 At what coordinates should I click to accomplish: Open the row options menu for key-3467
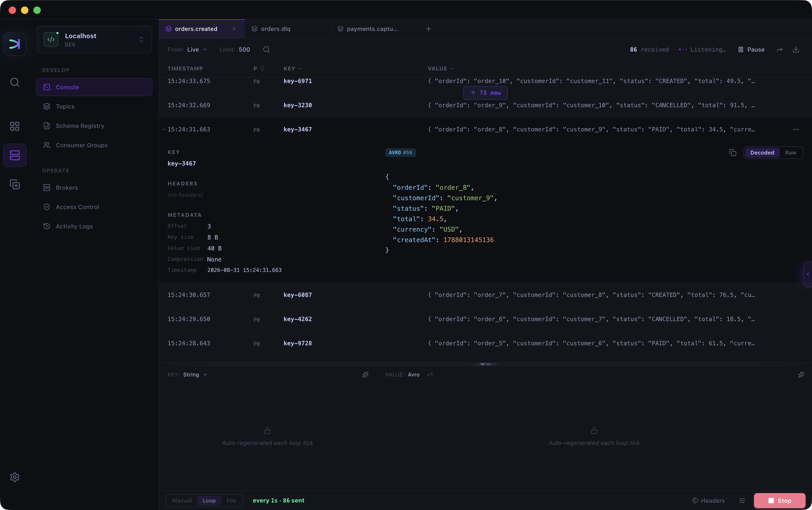796,130
